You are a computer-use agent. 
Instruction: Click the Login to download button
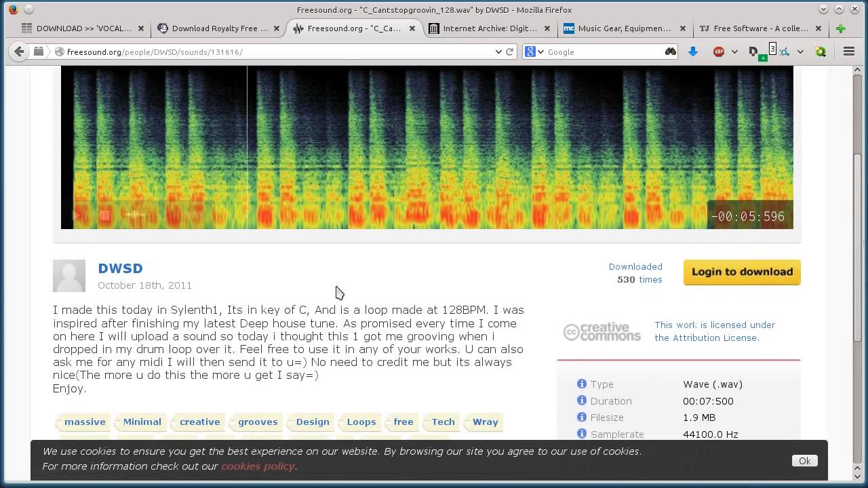(x=742, y=272)
